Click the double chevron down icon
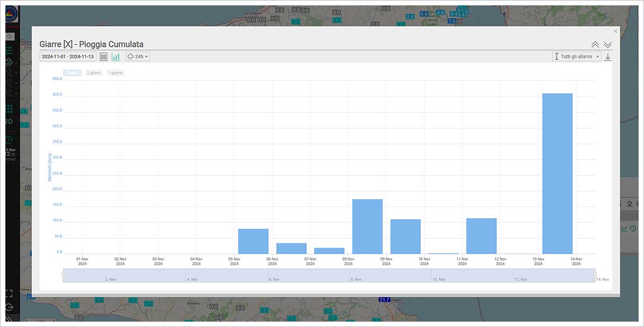Screen dimensions: 644x327 [x=608, y=44]
